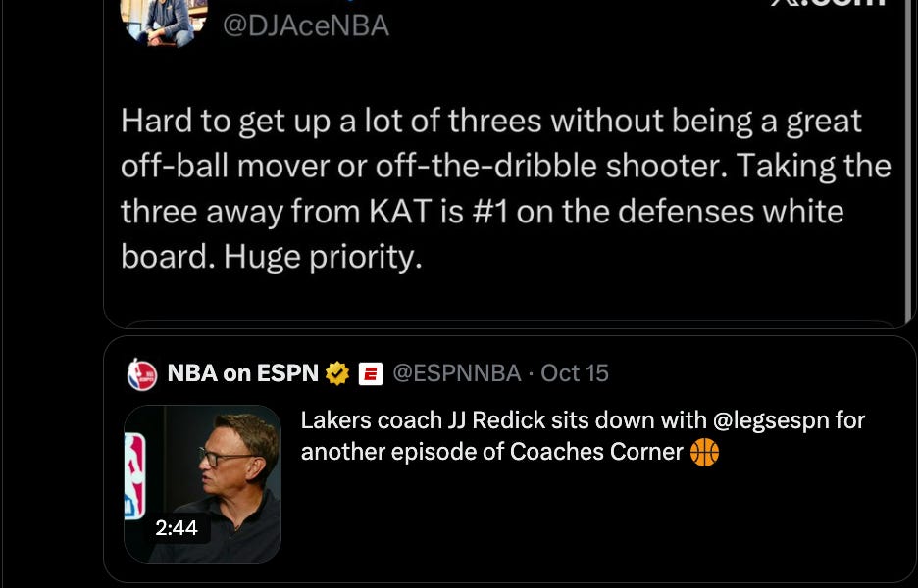Open the @ESPNNBA handle

[456, 373]
